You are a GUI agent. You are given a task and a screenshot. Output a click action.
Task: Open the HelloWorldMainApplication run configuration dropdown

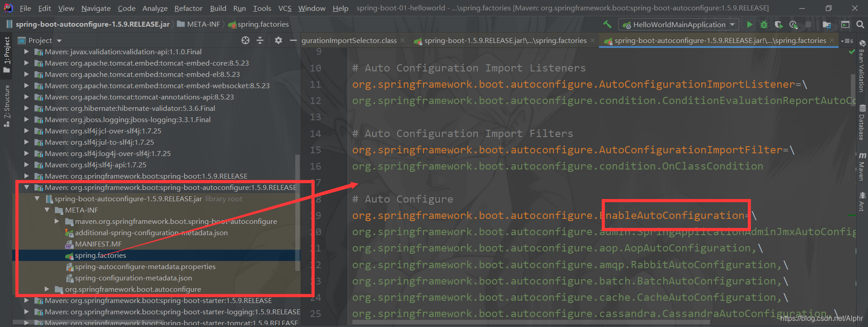pyautogui.click(x=679, y=24)
